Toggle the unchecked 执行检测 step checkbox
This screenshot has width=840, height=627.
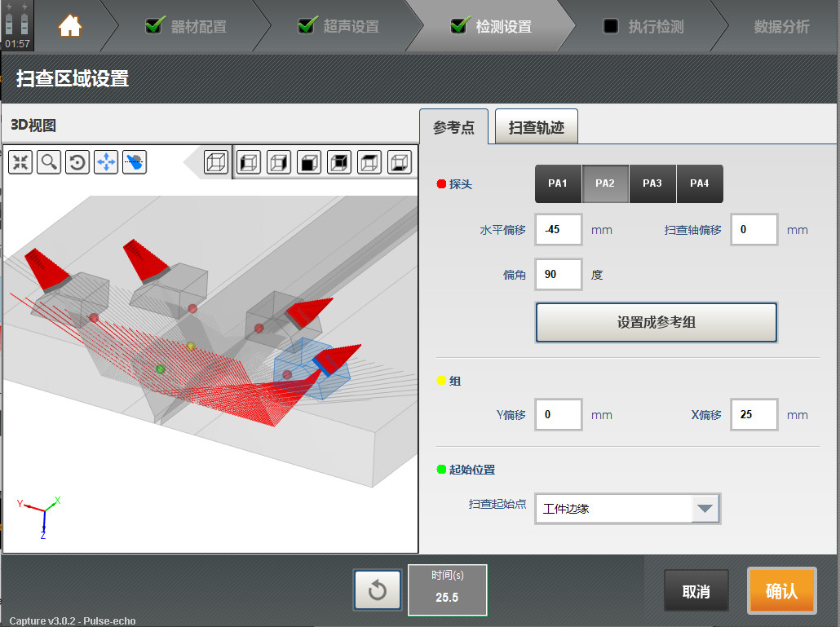(610, 26)
